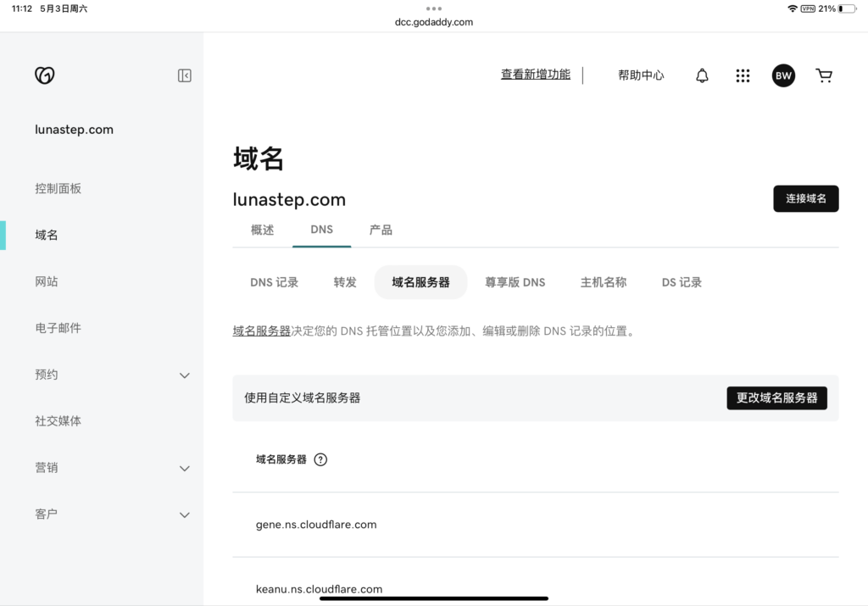This screenshot has height=606, width=868.
Task: Click the 域名服务器 column header
Action: click(x=281, y=459)
